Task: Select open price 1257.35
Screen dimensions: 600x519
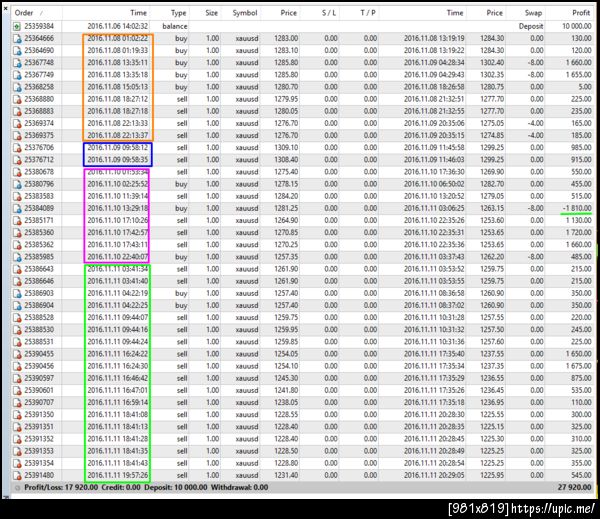Action: point(286,257)
